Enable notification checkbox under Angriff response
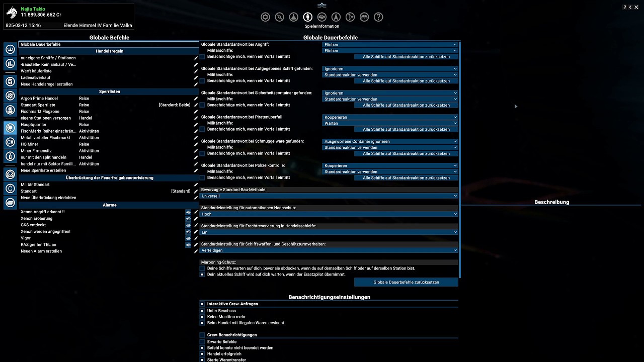The image size is (644, 362). (x=202, y=57)
